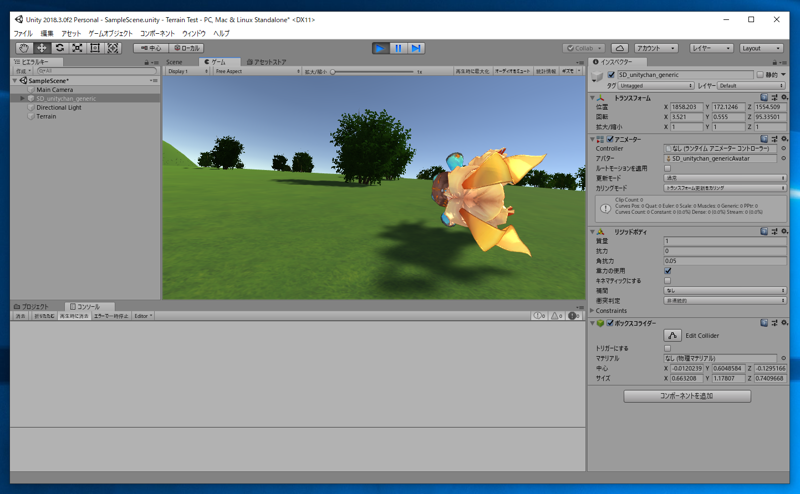The height and width of the screenshot is (494, 800).
Task: Open the Untagged tag dropdown
Action: (656, 86)
